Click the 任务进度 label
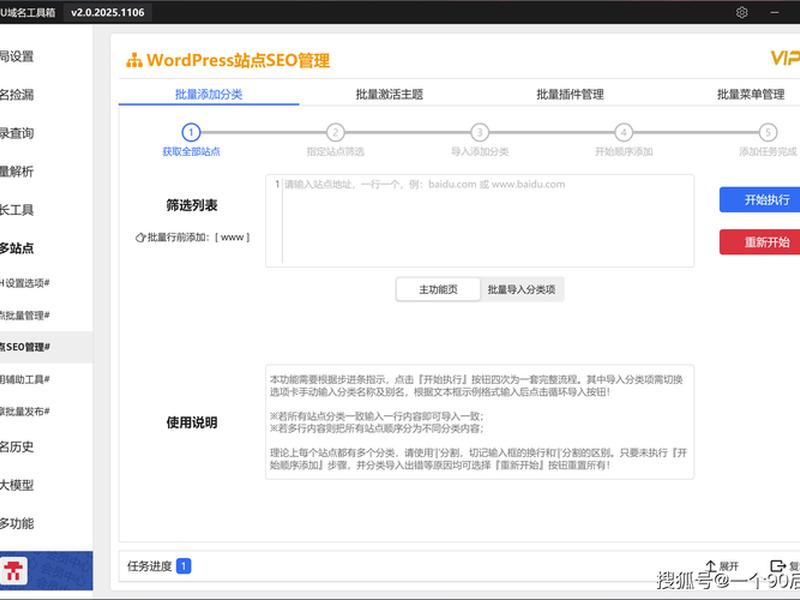 click(x=149, y=566)
